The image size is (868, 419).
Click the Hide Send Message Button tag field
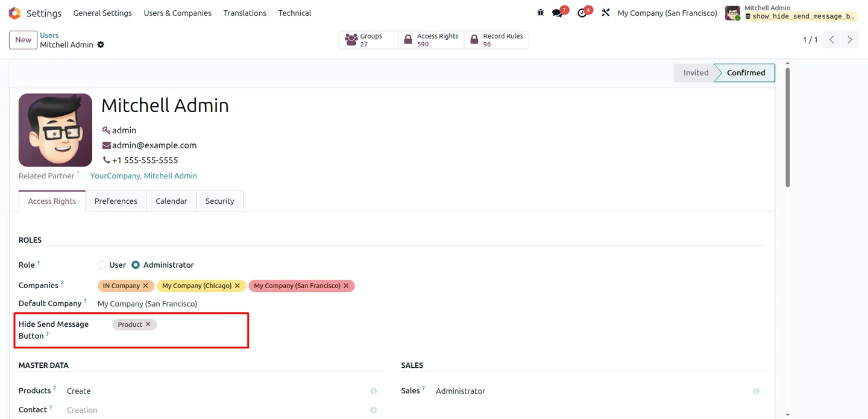click(x=180, y=324)
